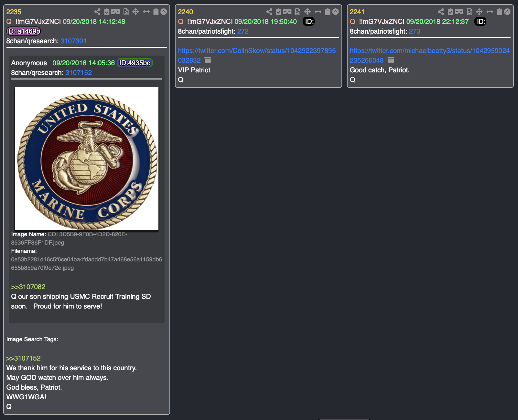The height and width of the screenshot is (420, 518).
Task: Click the four-way move icon on post 2235
Action: pos(136,12)
